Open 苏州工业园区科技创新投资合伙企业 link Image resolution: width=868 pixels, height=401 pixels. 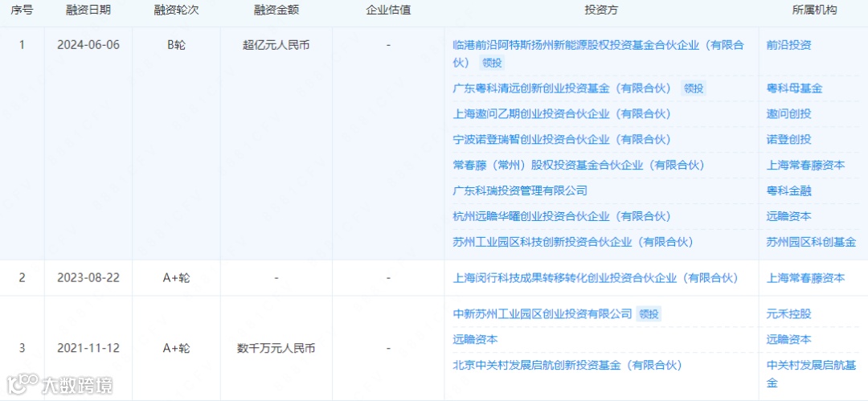coord(573,242)
